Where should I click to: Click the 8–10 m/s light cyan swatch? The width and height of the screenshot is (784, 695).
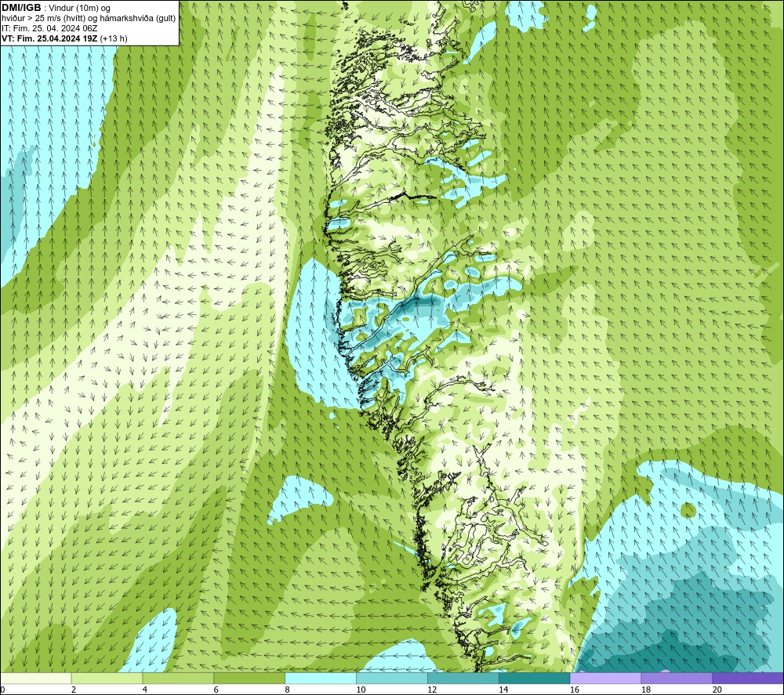[x=321, y=679]
